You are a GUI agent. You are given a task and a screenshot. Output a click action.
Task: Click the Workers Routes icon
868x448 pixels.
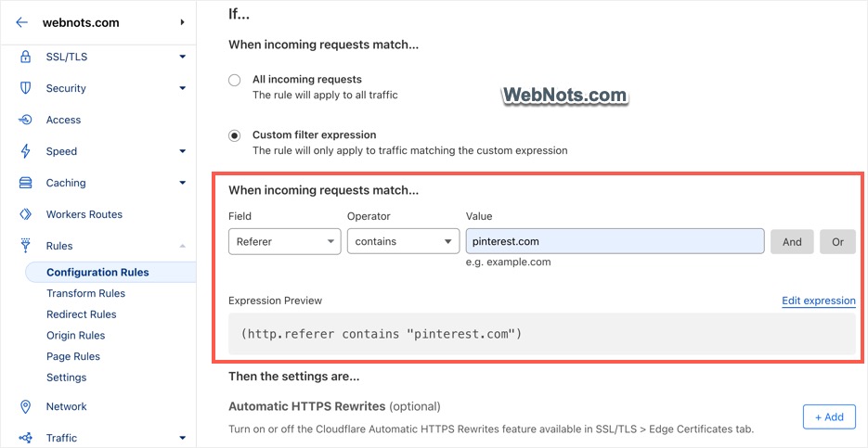[x=25, y=214]
